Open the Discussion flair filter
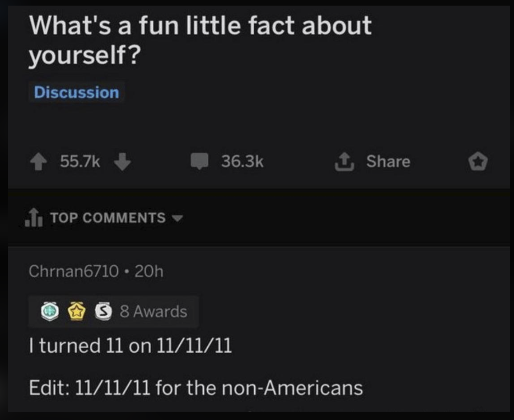 tap(77, 93)
